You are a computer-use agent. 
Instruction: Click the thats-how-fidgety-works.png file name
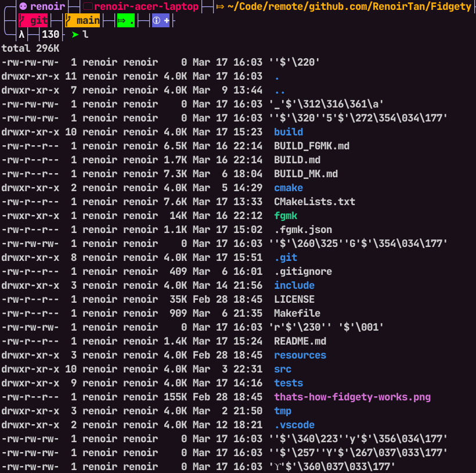tap(352, 397)
